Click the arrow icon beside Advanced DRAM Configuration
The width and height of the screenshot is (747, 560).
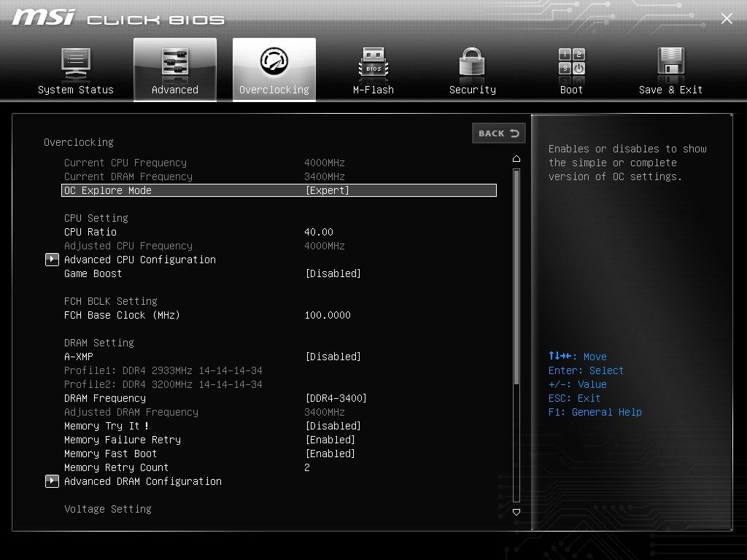coord(52,481)
